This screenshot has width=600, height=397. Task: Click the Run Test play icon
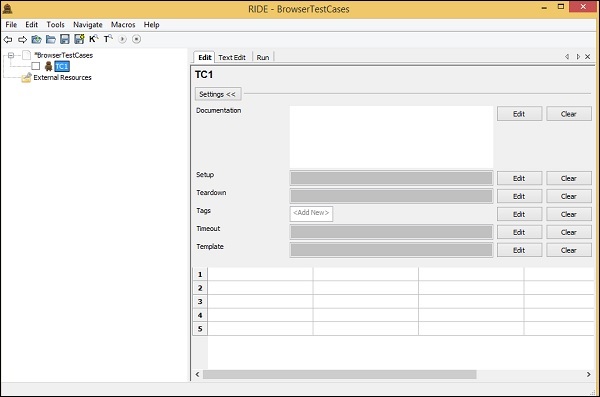click(x=122, y=39)
